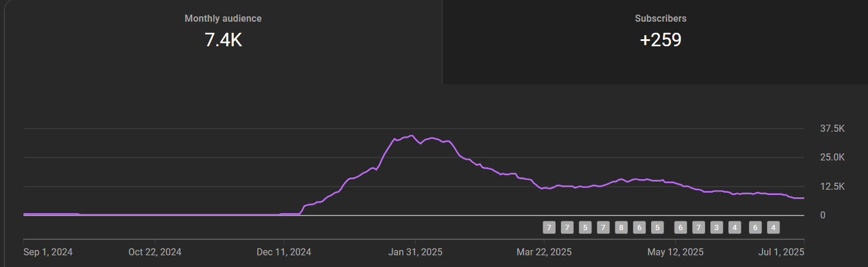This screenshot has height=267, width=868.
Task: Click the 7 marker directly before the 8 marker
Action: point(603,228)
